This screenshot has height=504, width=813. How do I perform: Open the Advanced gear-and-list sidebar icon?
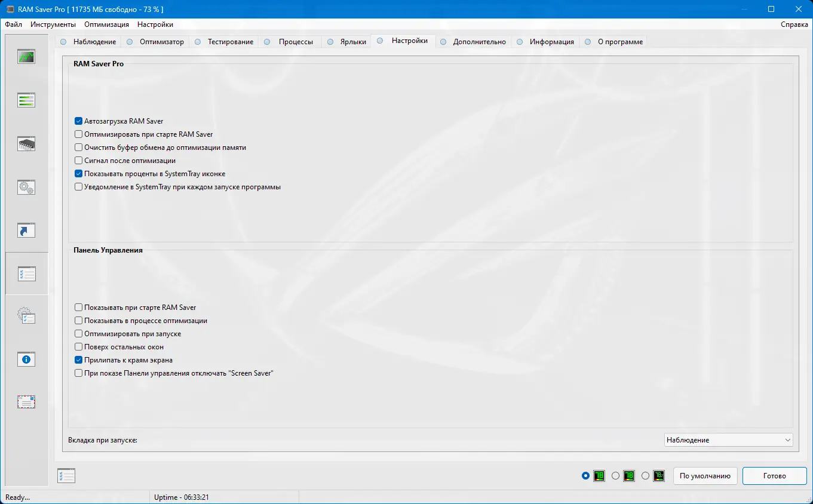26,315
